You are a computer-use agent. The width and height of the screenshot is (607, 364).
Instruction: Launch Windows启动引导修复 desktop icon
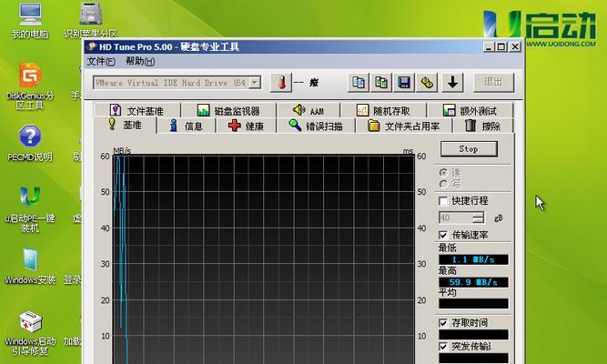pos(30,333)
